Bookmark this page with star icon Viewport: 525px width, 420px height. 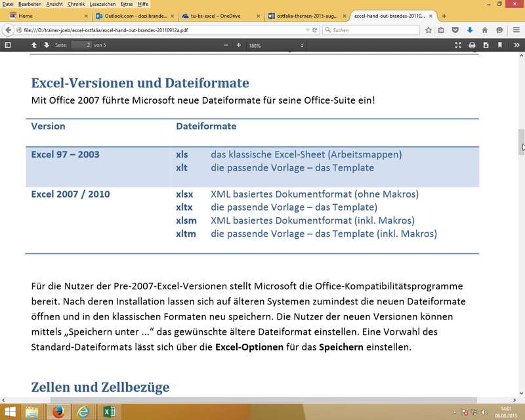click(429, 30)
